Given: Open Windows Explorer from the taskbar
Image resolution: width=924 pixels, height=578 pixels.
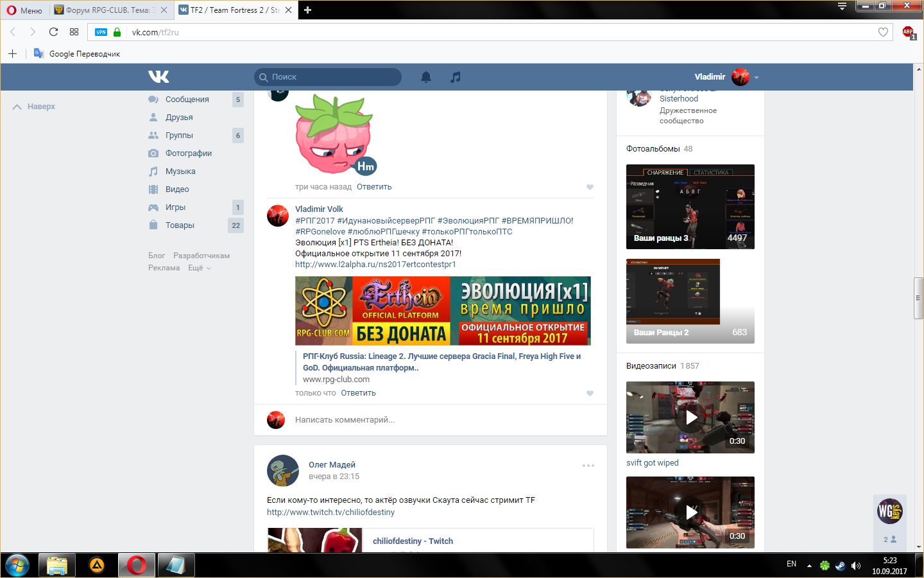Looking at the screenshot, I should click(x=56, y=566).
